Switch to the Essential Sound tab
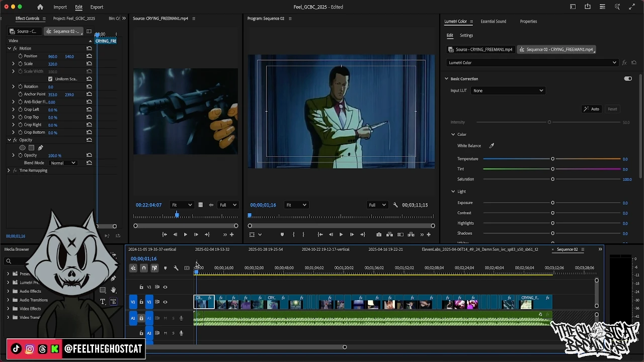Screen dimensions: 644x362 pos(493,22)
